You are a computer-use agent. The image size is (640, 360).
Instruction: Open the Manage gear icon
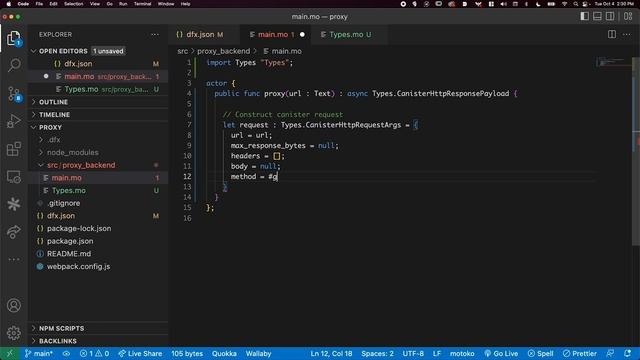click(14, 333)
